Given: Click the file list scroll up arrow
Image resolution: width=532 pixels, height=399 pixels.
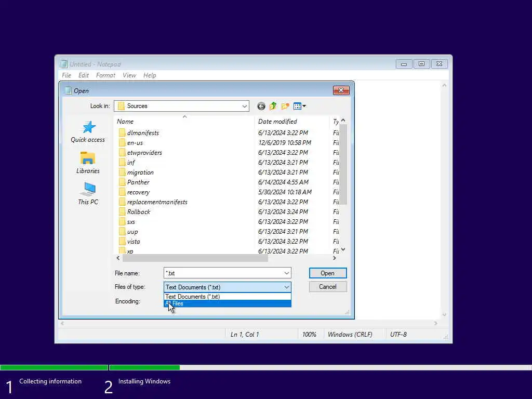Looking at the screenshot, I should [x=343, y=121].
